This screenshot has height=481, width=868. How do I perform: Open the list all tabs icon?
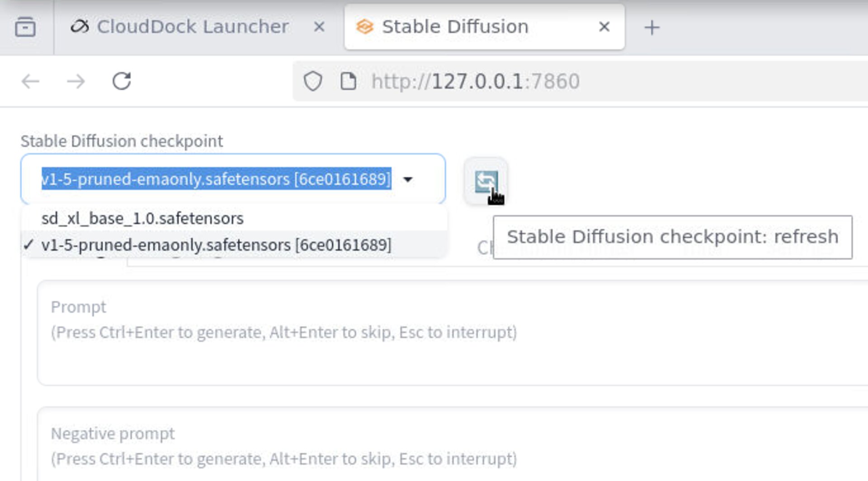point(26,27)
